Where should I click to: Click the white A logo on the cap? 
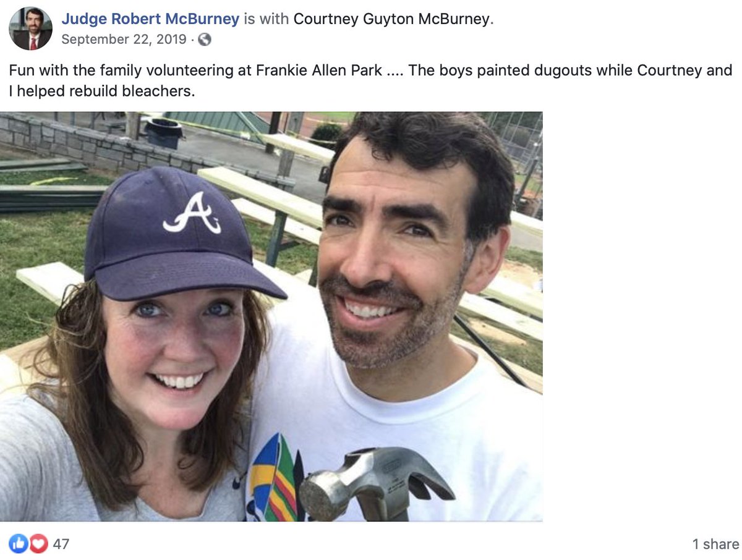[192, 213]
